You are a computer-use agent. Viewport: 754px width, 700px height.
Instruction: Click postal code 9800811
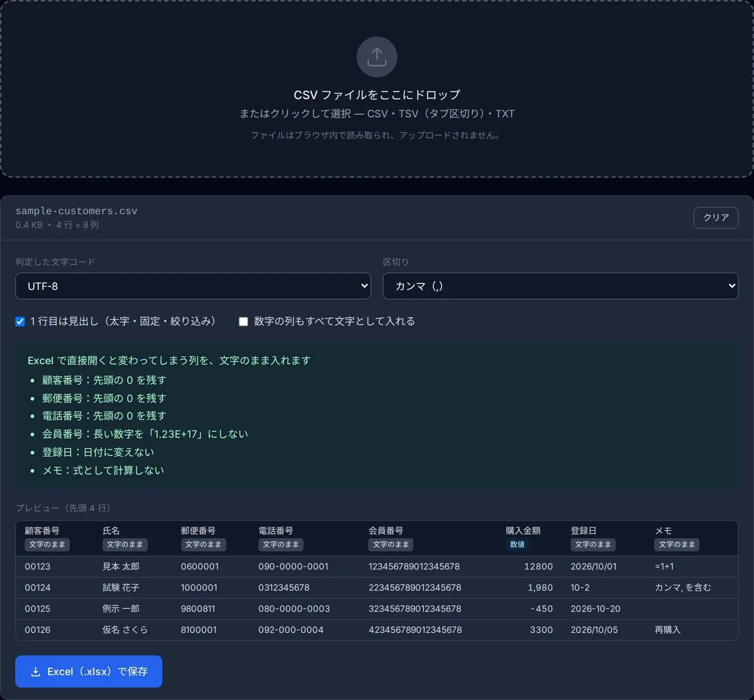tap(198, 608)
